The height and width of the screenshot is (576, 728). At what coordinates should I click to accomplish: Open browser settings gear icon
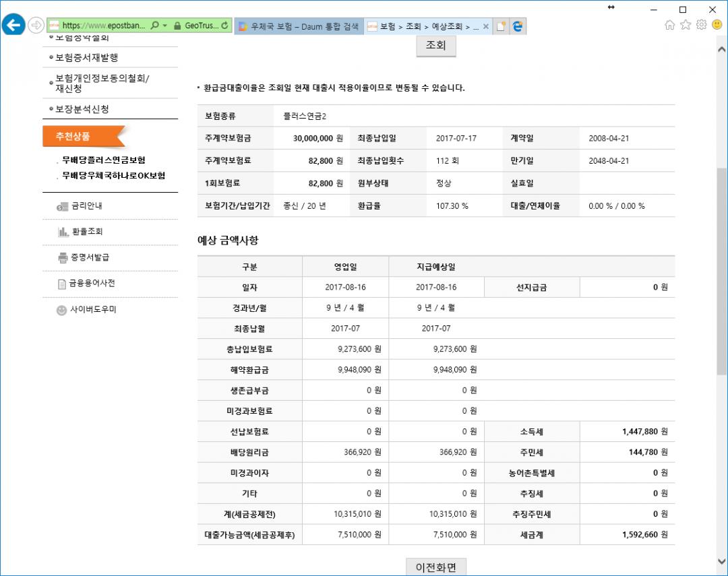(701, 25)
